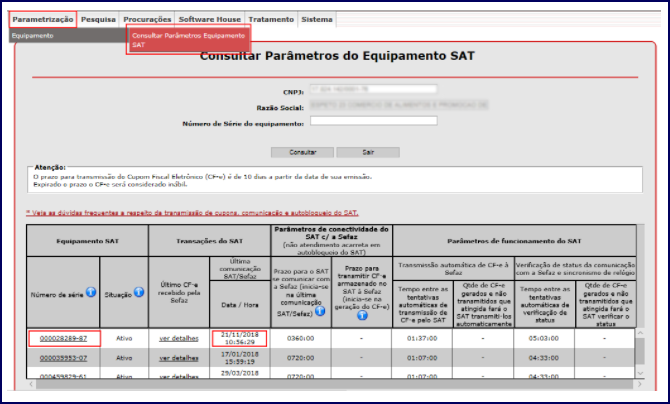
Task: Click Ativo status of serial 000028289-87
Action: pyautogui.click(x=124, y=339)
